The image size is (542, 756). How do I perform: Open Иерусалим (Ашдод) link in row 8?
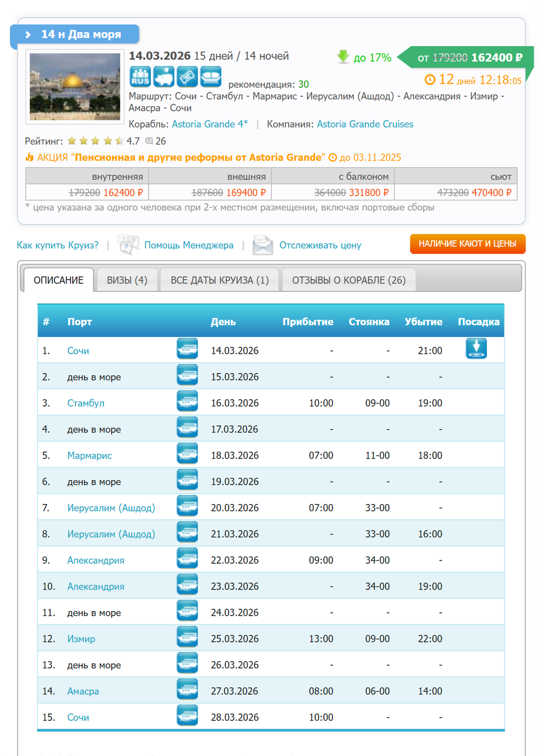coord(111,534)
